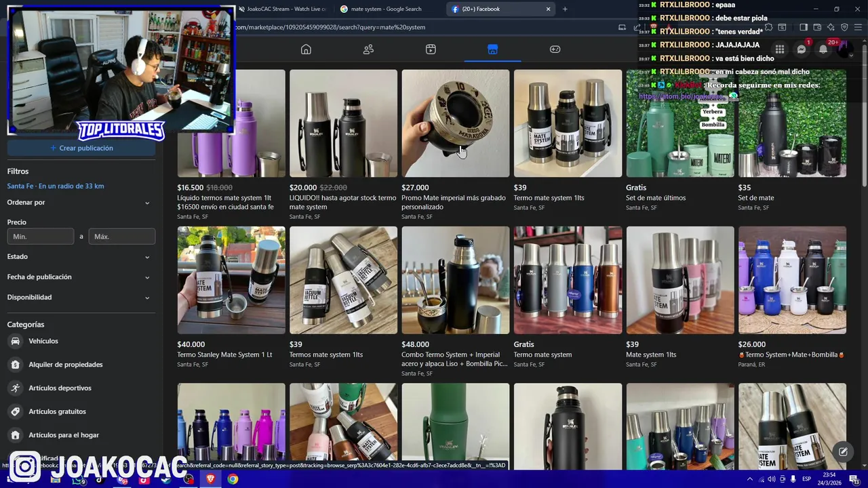Click the Máx. price field

click(x=122, y=237)
